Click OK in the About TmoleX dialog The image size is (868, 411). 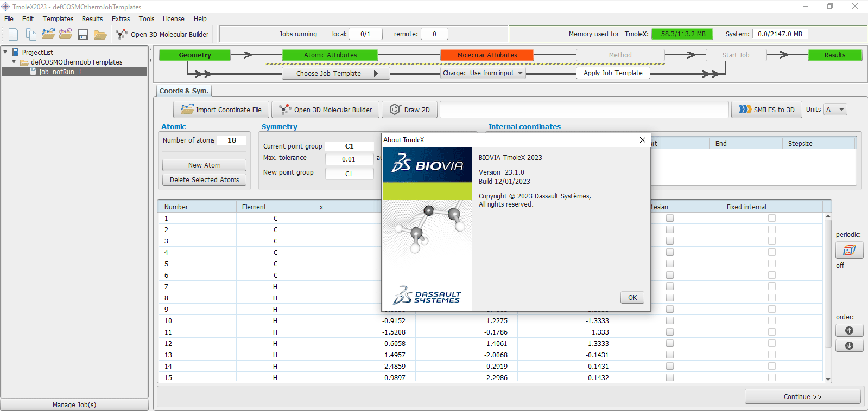pyautogui.click(x=632, y=297)
